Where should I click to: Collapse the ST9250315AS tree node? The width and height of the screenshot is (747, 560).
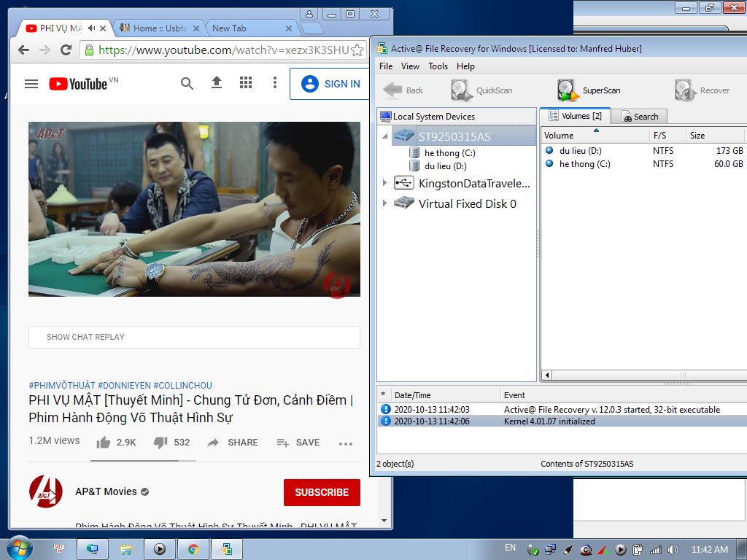[x=385, y=136]
